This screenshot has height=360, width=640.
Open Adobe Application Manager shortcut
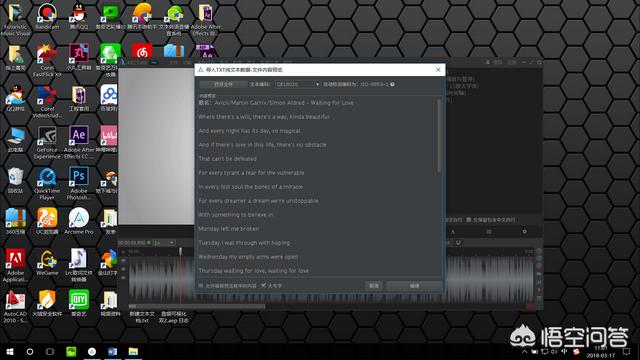pos(16,265)
